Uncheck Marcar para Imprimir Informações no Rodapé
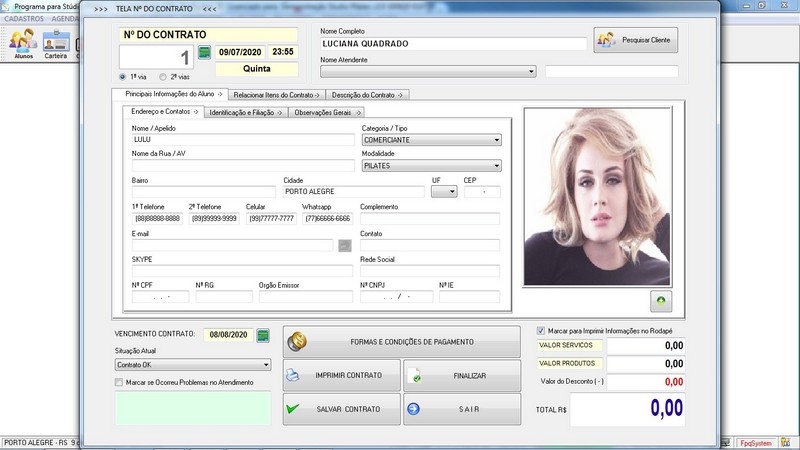Screen dimensions: 800x450 (541, 330)
